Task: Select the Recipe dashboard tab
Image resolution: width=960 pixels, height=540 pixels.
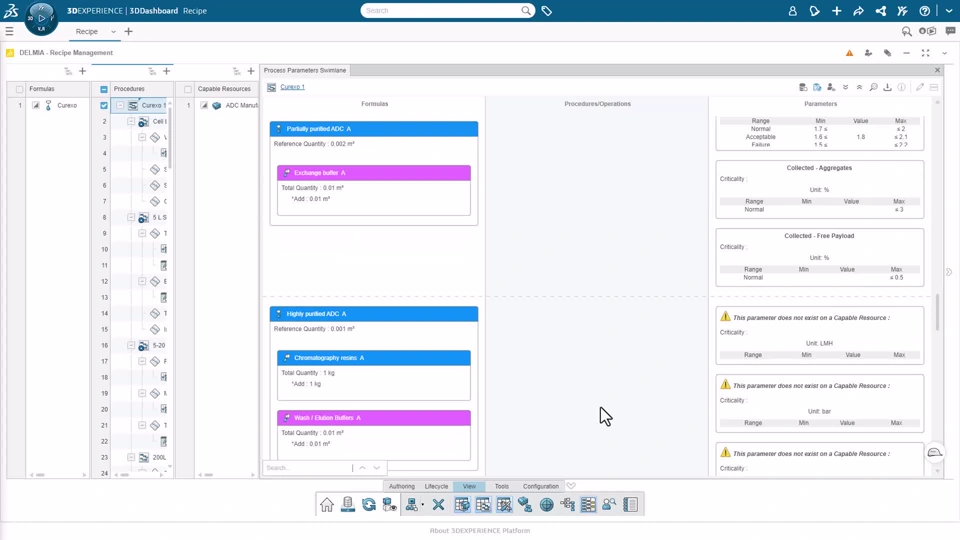Action: [x=86, y=32]
